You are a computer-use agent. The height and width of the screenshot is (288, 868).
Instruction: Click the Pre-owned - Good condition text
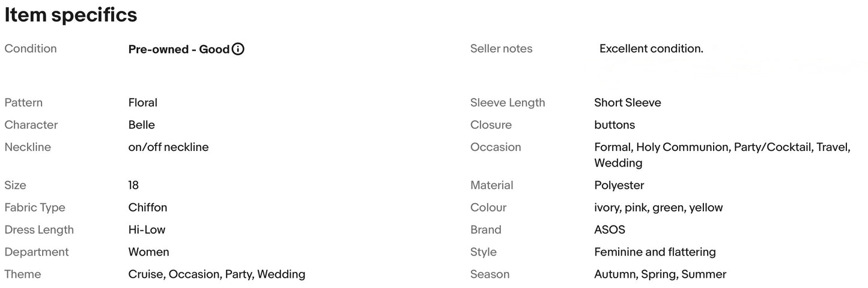(178, 49)
